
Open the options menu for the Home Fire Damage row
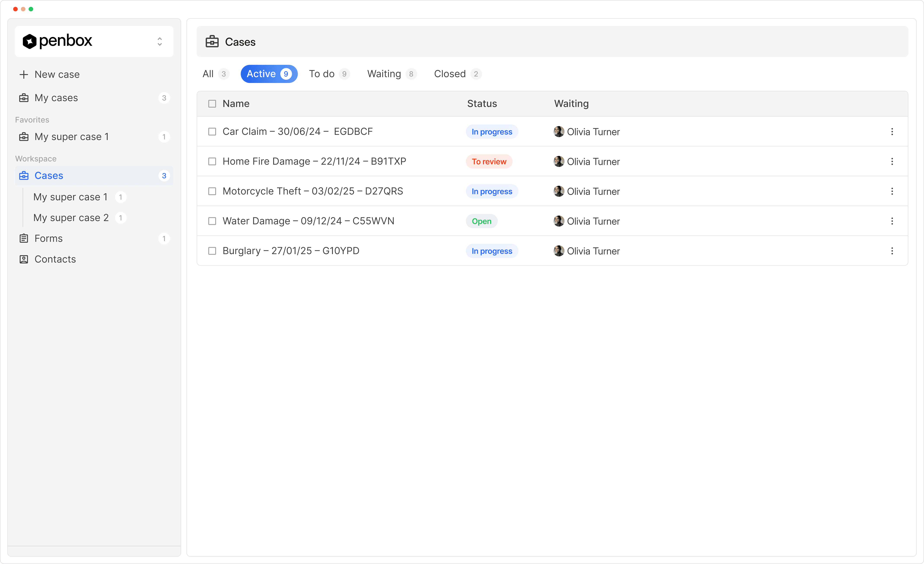892,161
